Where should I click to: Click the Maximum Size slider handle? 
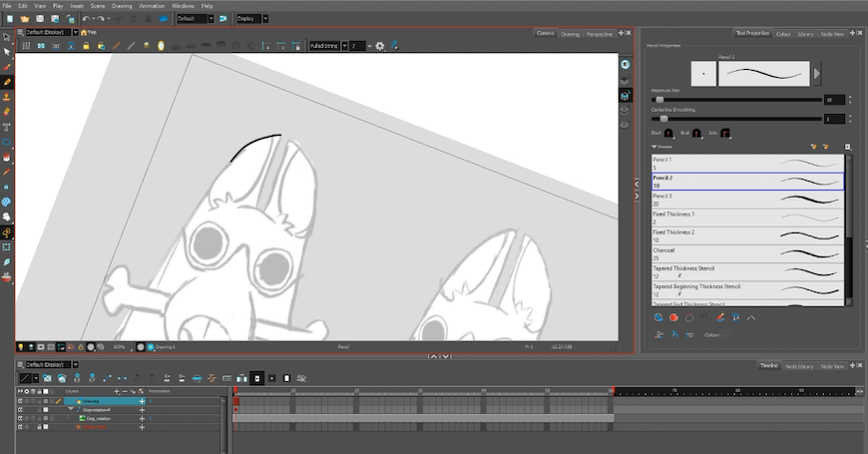pyautogui.click(x=659, y=100)
